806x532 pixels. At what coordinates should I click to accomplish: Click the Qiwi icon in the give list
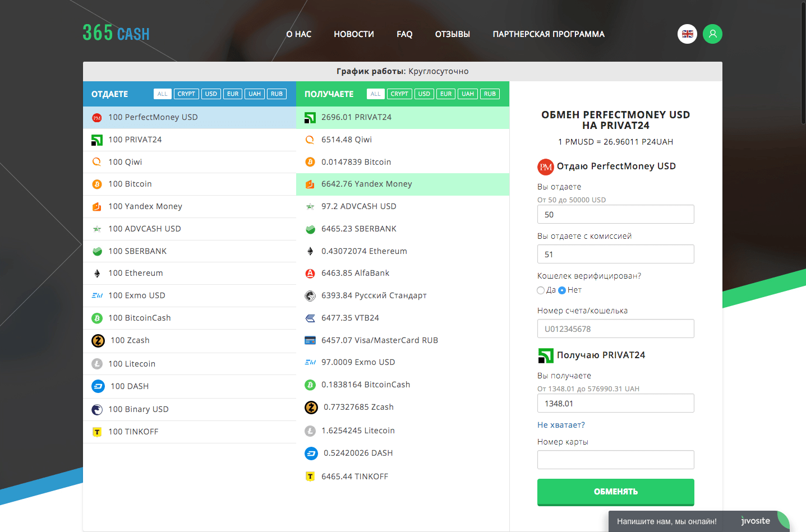[97, 162]
